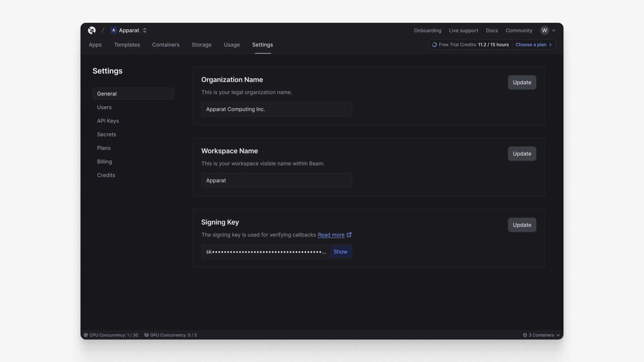Image resolution: width=644 pixels, height=362 pixels.
Task: Open Live support
Action: click(464, 31)
